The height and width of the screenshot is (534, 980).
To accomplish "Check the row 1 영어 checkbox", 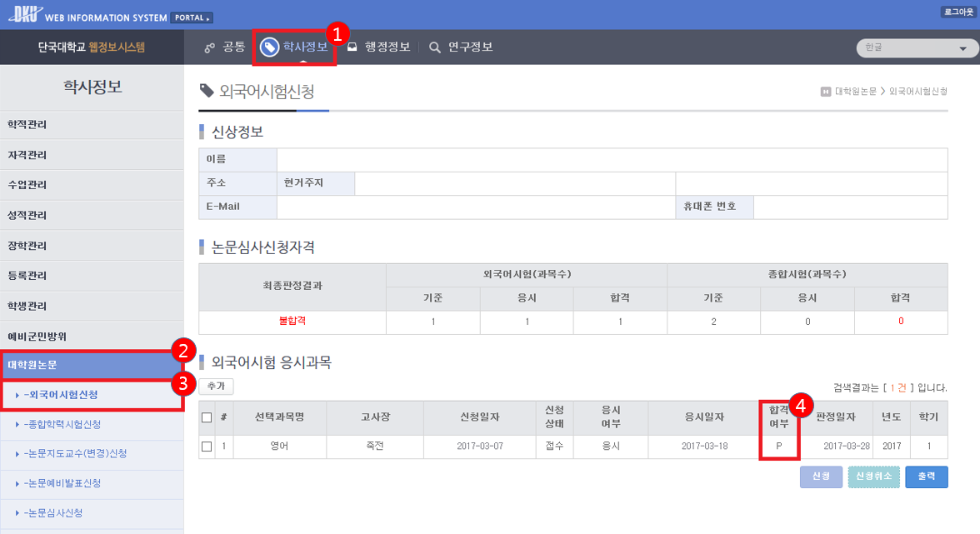I will [207, 447].
